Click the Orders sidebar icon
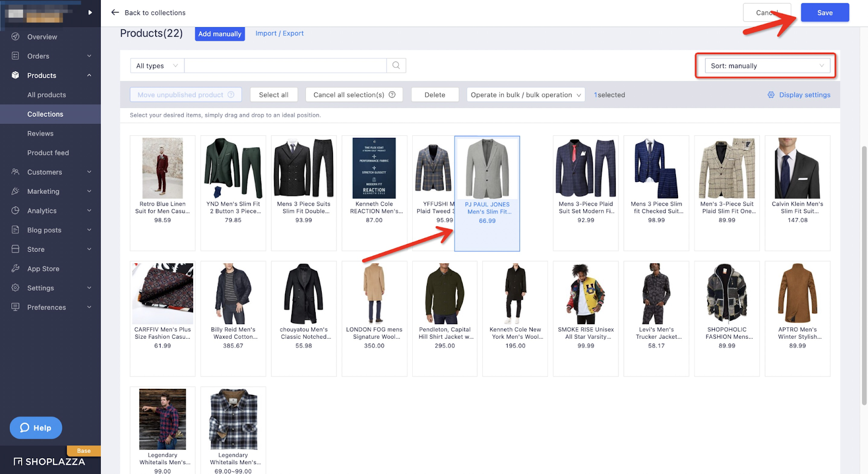 point(15,56)
